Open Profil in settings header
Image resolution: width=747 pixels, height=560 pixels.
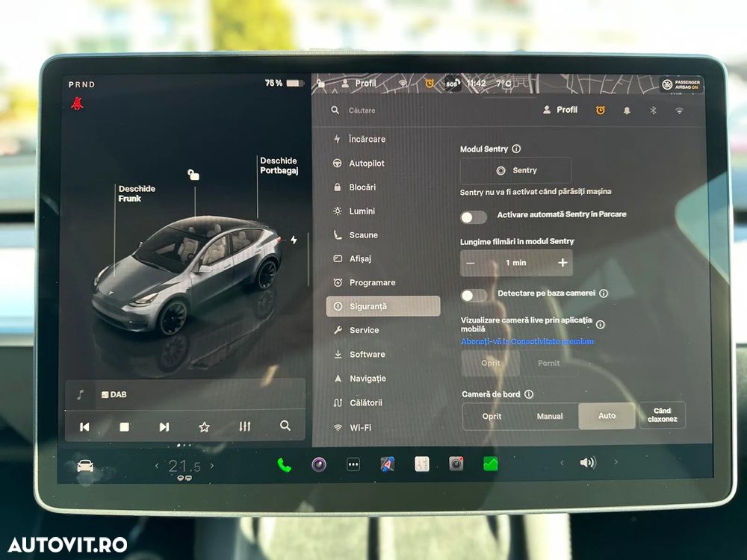point(560,110)
